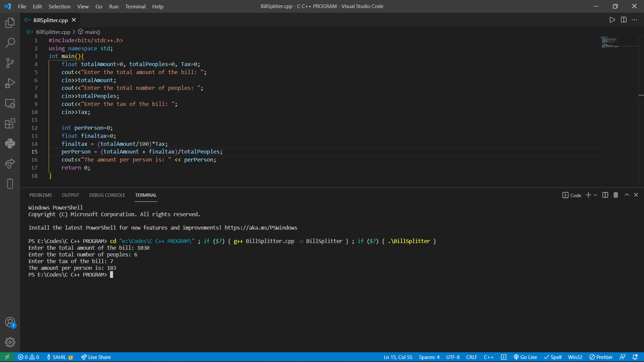The width and height of the screenshot is (644, 362).
Task: Open the Explorer view in activity bar
Action: pos(10,23)
